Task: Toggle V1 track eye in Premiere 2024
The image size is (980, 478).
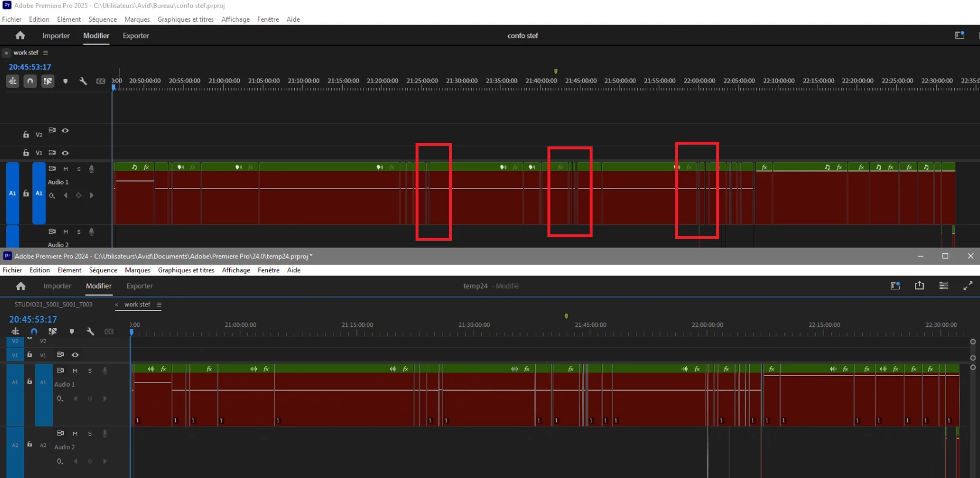Action: (x=75, y=354)
